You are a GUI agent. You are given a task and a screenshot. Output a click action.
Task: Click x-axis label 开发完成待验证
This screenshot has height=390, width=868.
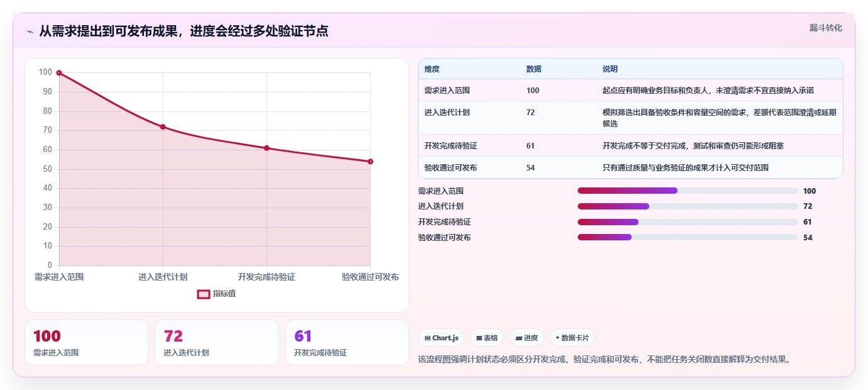266,277
